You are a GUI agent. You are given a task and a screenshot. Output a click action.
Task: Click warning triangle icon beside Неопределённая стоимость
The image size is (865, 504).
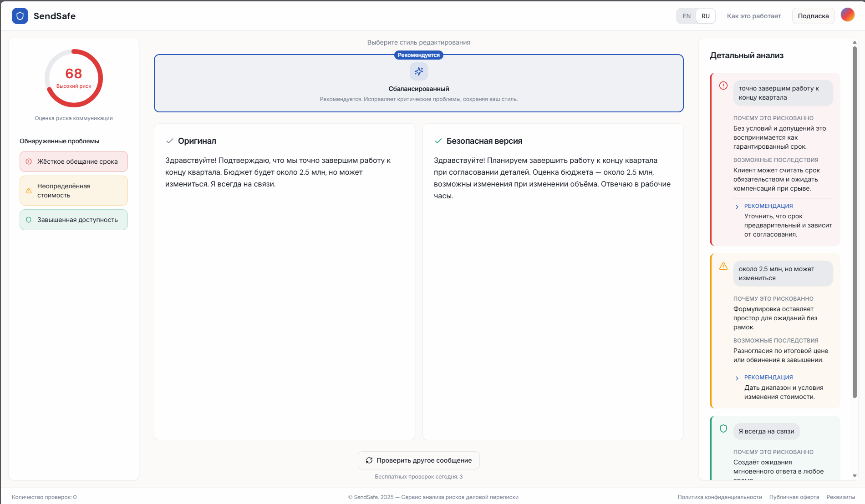29,191
